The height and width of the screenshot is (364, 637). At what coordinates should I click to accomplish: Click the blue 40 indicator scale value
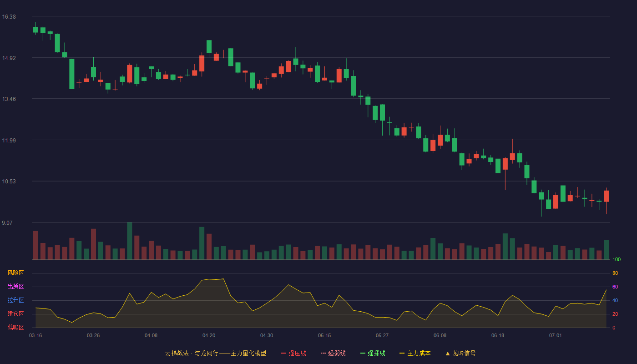(x=615, y=301)
